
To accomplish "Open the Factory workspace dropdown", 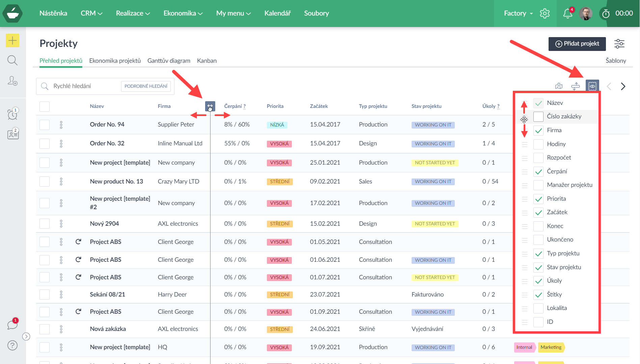I will (x=518, y=13).
